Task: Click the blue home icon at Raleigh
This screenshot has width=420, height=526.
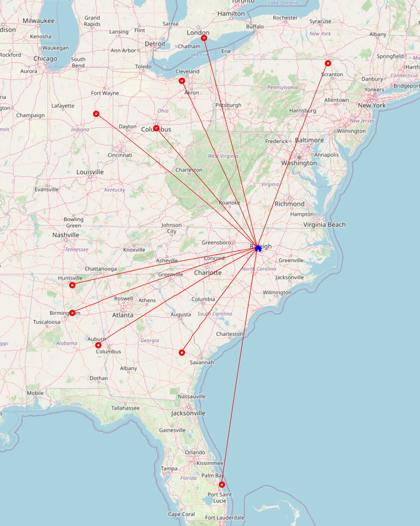Action: tap(258, 248)
